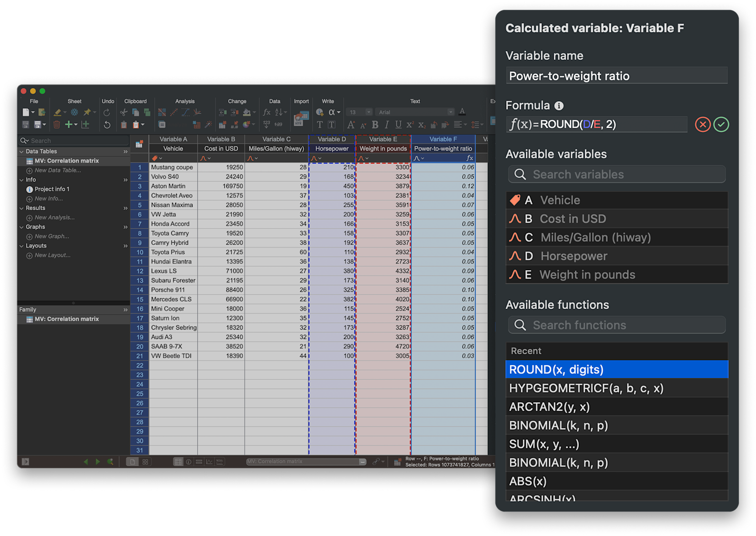Collapse the Data Tables section

click(x=22, y=152)
